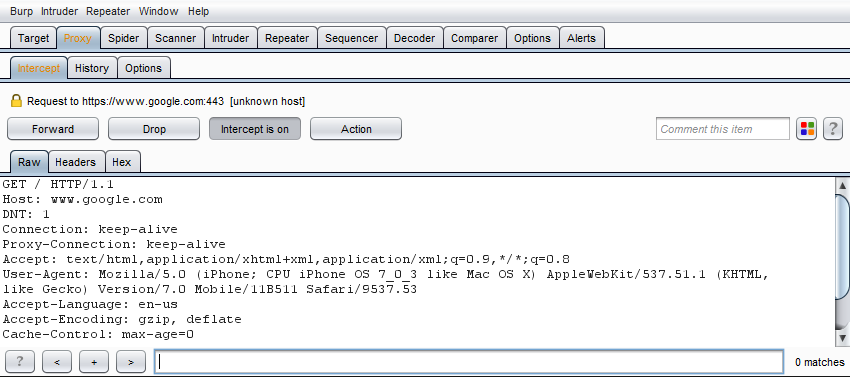Image resolution: width=850 pixels, height=377 pixels.
Task: Click the DNT: 1 header line
Action: click(26, 214)
